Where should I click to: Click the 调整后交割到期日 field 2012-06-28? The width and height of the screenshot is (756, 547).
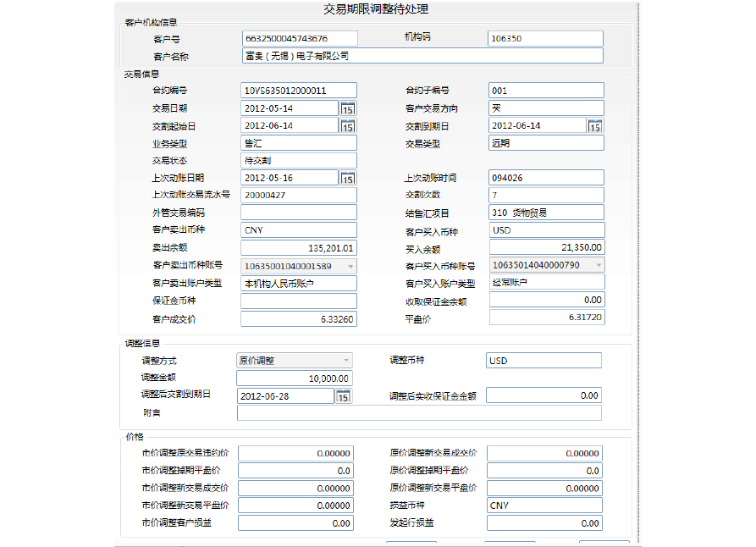(285, 396)
